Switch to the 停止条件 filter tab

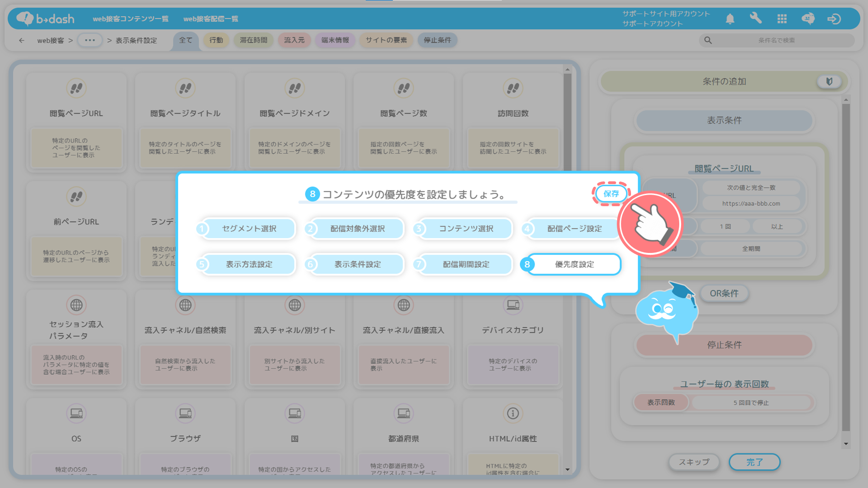437,40
